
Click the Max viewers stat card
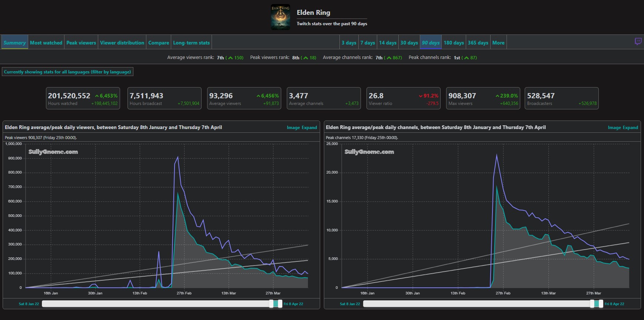483,98
